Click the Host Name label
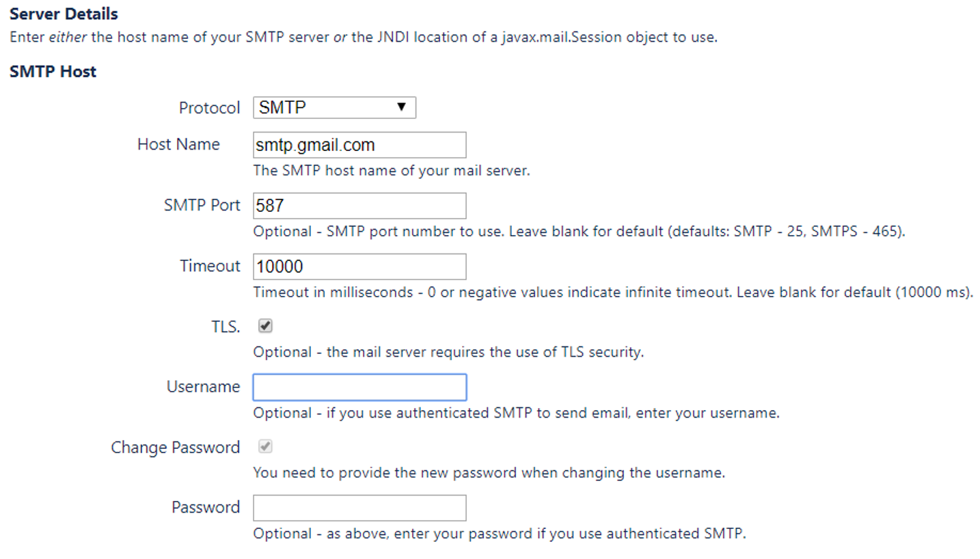 click(x=178, y=144)
